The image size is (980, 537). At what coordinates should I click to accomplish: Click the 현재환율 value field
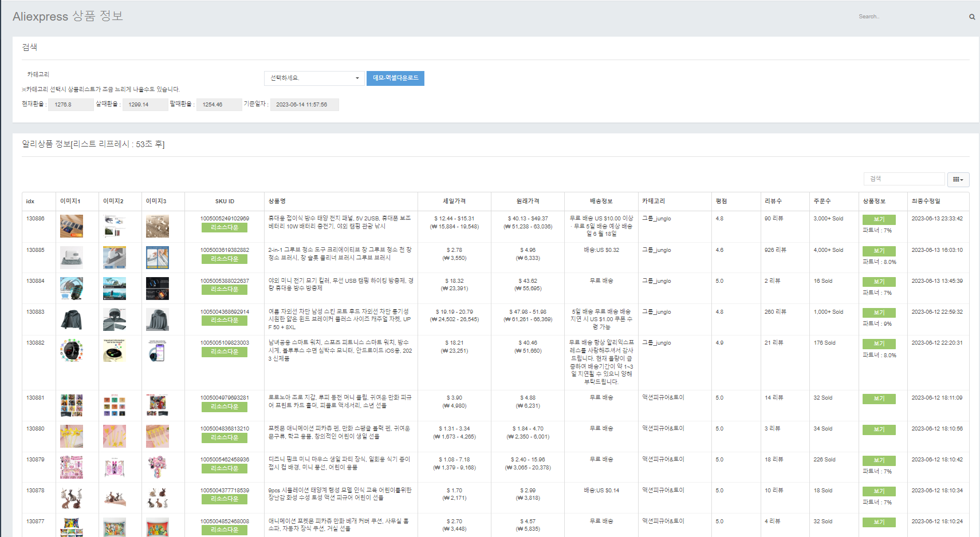[x=70, y=105]
